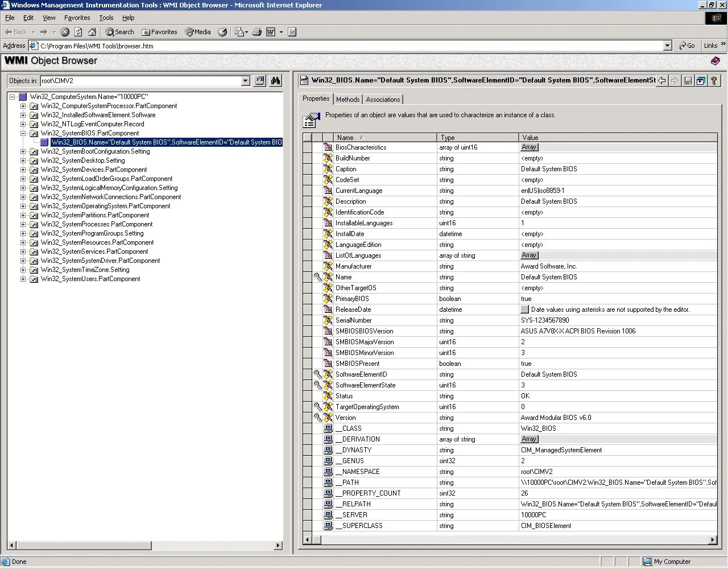728x569 pixels.
Task: Click the system property icon beside __CLASS
Action: pos(328,428)
